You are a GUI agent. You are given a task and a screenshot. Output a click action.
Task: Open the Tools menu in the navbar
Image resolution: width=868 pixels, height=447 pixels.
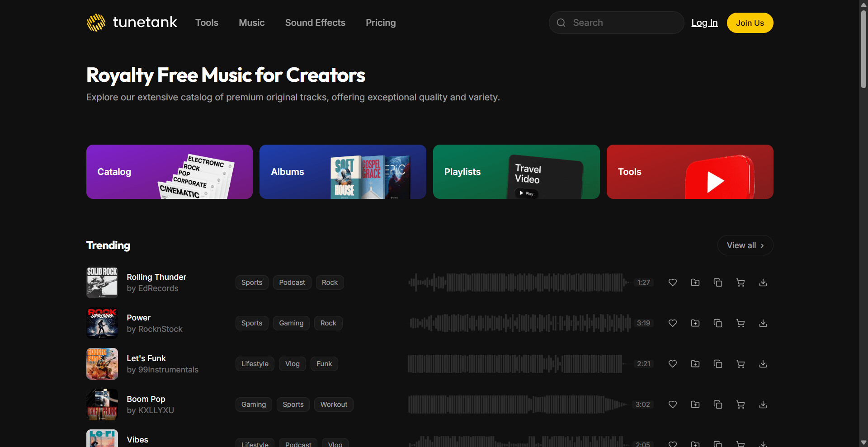click(x=207, y=23)
